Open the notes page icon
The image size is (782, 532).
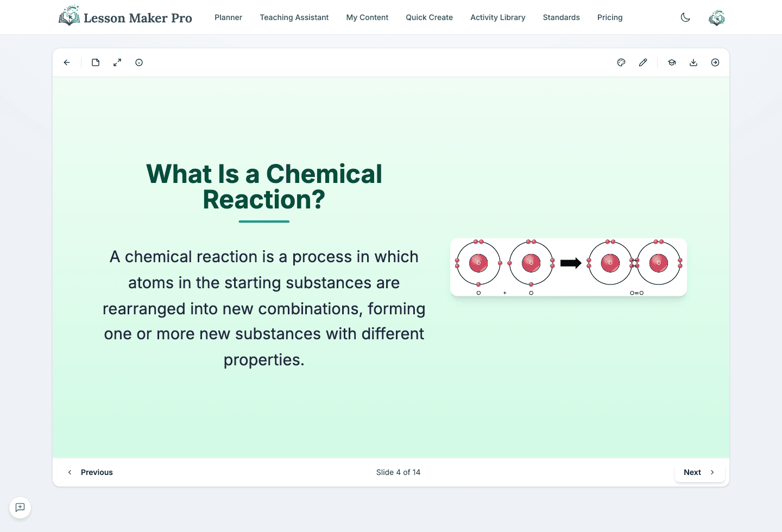(x=96, y=62)
